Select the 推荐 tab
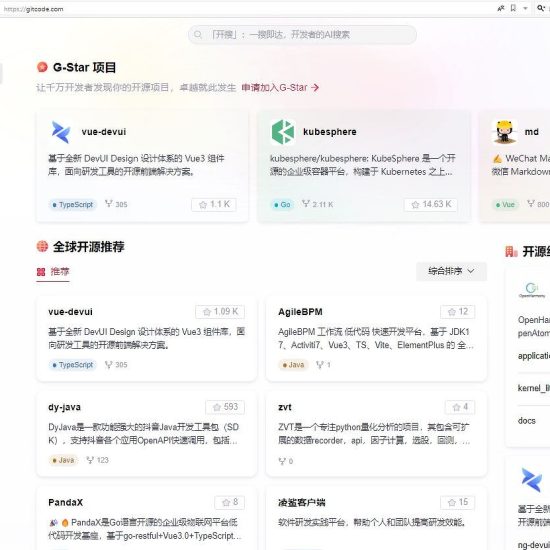Screen dimensions: 550x550 click(53, 272)
